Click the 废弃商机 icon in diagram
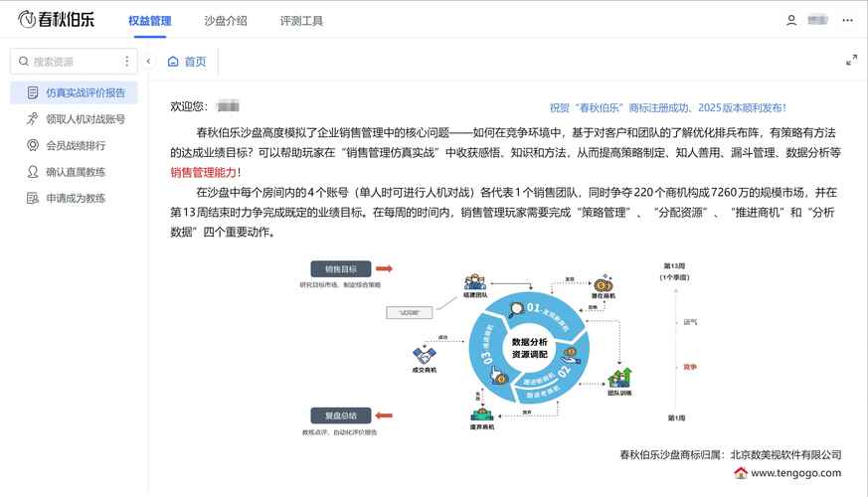Viewport: 868px width, 497px height. [481, 414]
